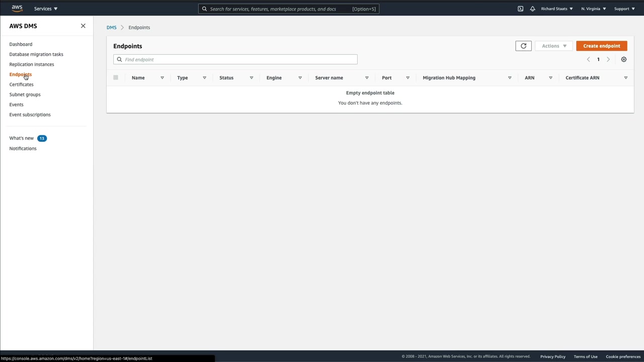The width and height of the screenshot is (644, 362).
Task: Open Database migration tasks
Action: (x=36, y=54)
